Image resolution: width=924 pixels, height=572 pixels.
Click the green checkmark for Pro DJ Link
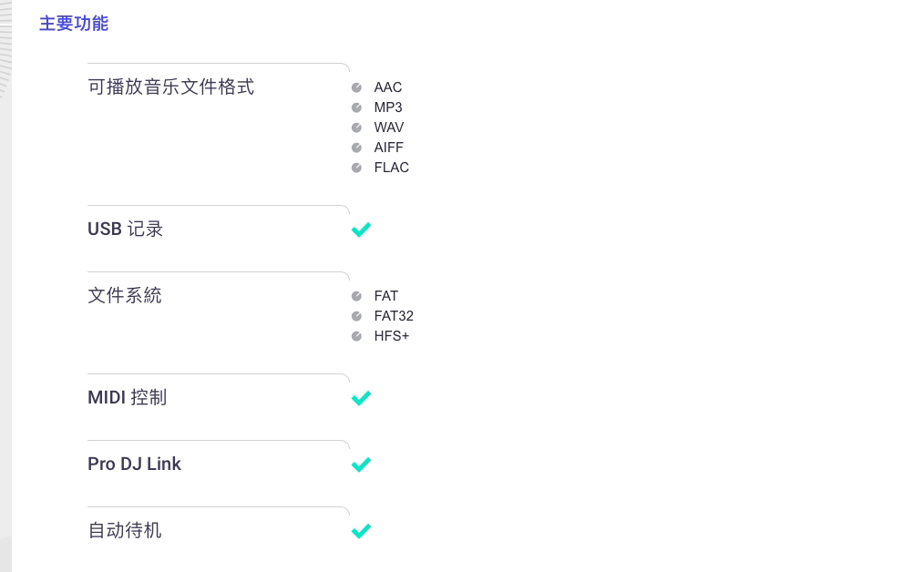coord(361,465)
